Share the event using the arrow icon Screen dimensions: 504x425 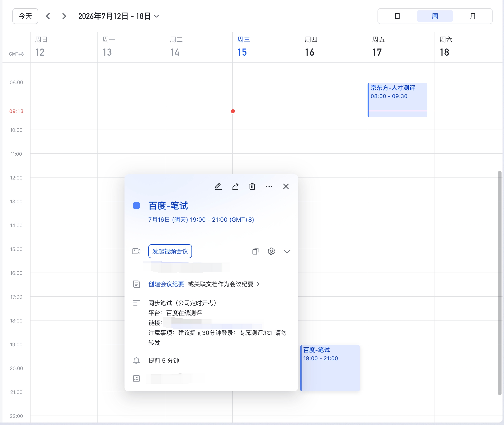(x=235, y=186)
